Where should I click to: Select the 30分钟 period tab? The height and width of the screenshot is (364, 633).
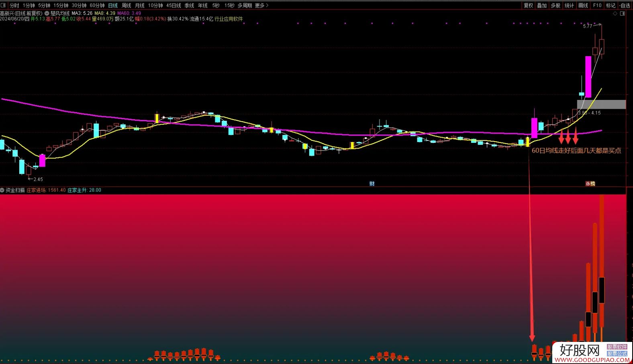tap(79, 5)
